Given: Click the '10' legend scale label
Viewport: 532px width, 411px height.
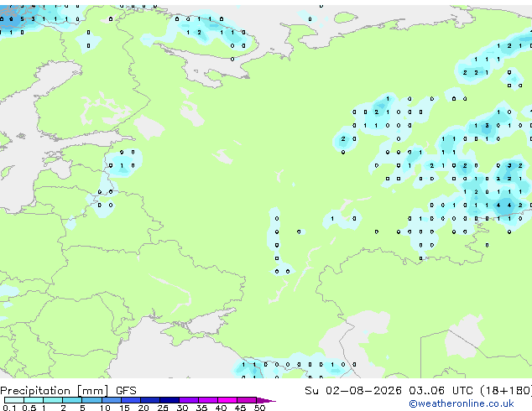Looking at the screenshot, I should [105, 408].
